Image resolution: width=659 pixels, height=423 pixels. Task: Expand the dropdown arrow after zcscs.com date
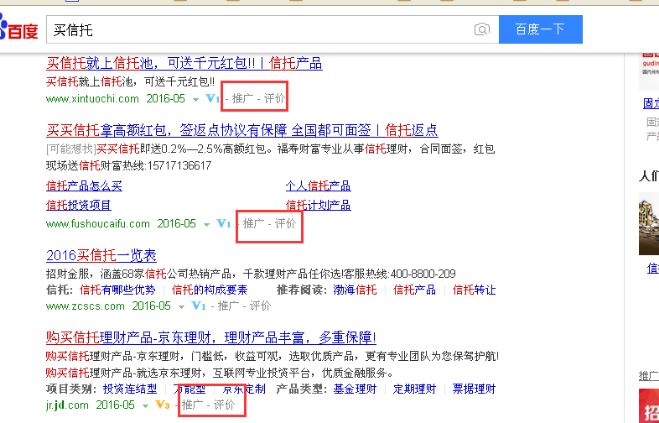pos(181,307)
